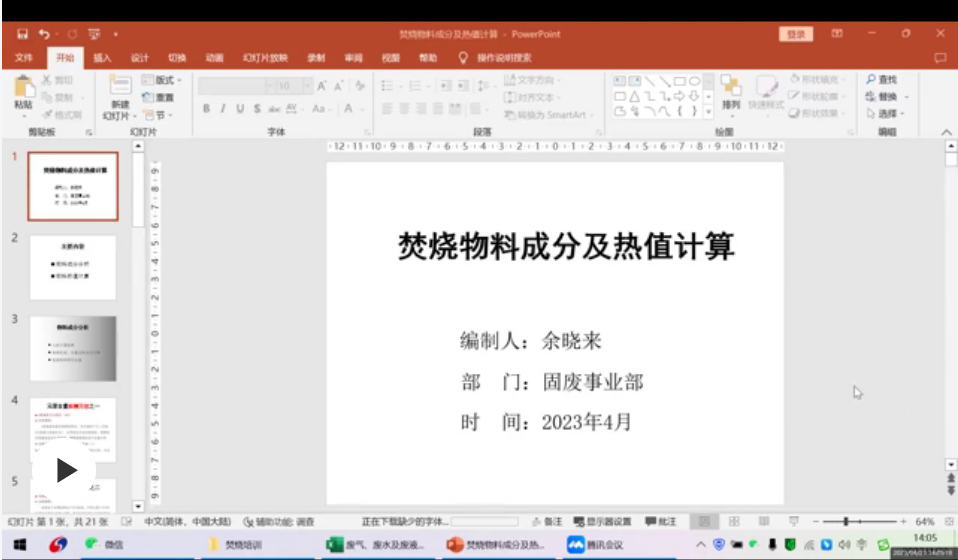The width and height of the screenshot is (958, 560).
Task: Click the Sign in (登录) button
Action: coord(796,34)
